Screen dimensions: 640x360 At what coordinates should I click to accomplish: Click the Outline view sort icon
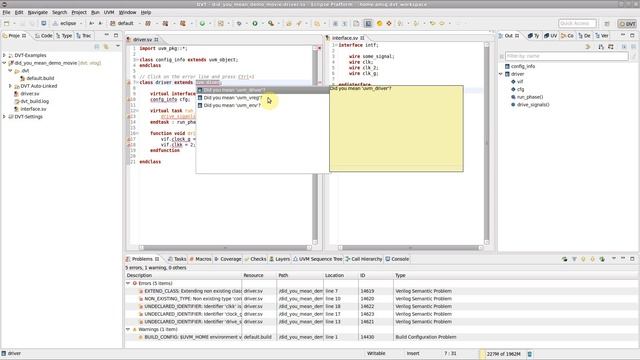601,47
